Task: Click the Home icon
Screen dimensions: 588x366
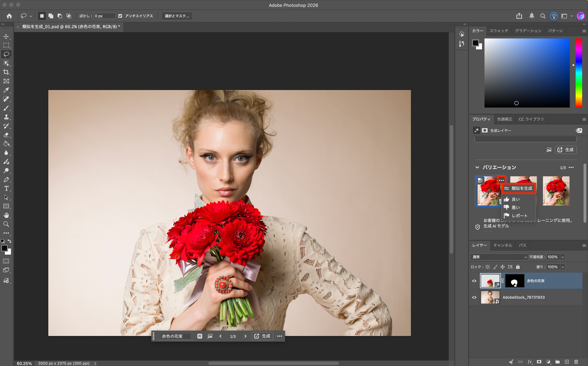Action: [9, 16]
